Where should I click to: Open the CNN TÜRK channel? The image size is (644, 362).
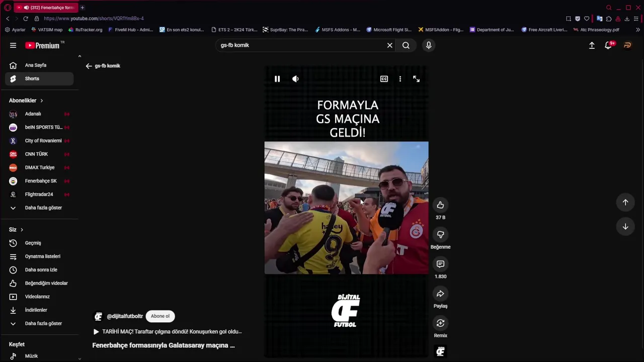(39, 154)
